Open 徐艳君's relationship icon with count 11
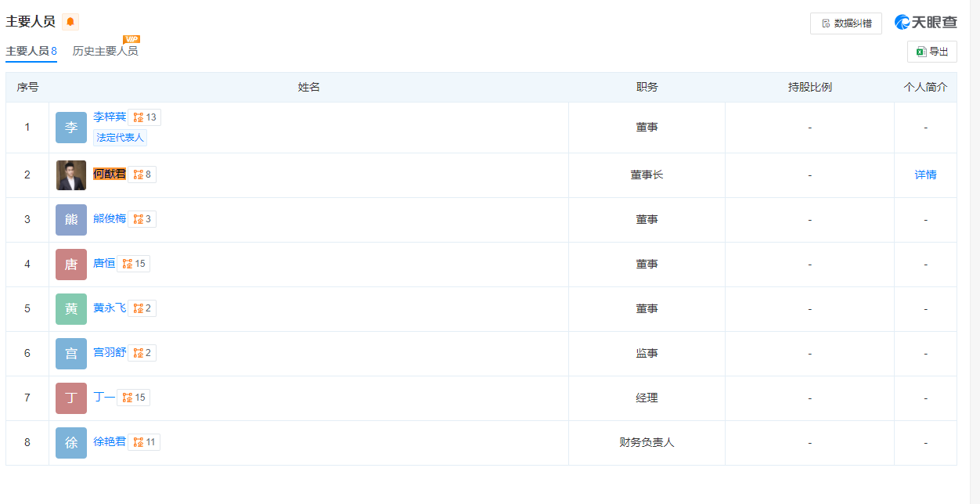The image size is (980, 504). pyautogui.click(x=145, y=442)
